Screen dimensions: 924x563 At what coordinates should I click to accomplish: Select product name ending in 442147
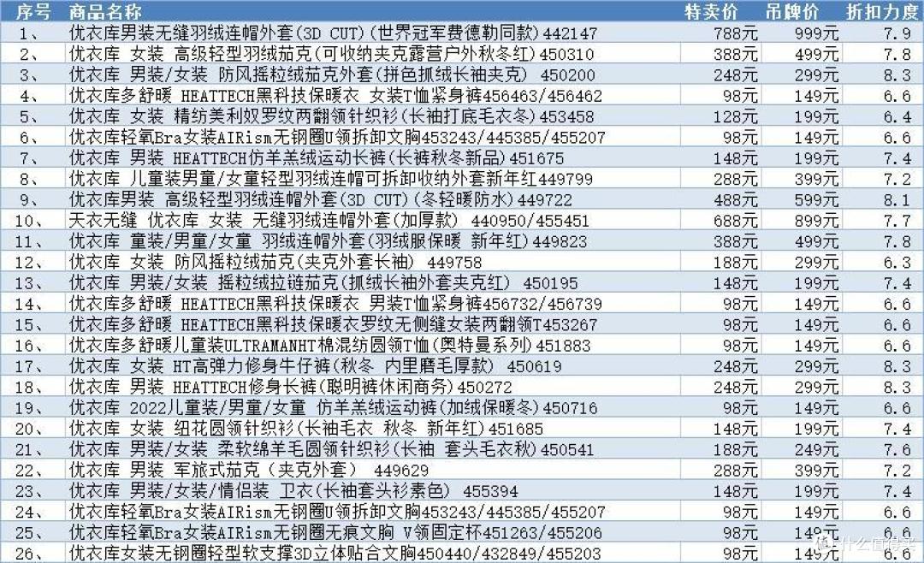point(333,33)
